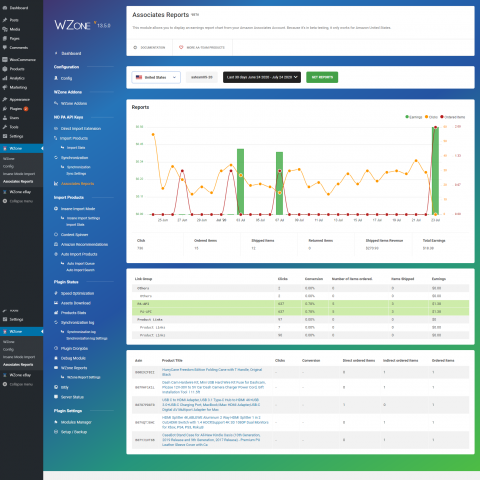Open Auto Import Queue submenu item
Screen dimensions: 480x480
coord(81,264)
